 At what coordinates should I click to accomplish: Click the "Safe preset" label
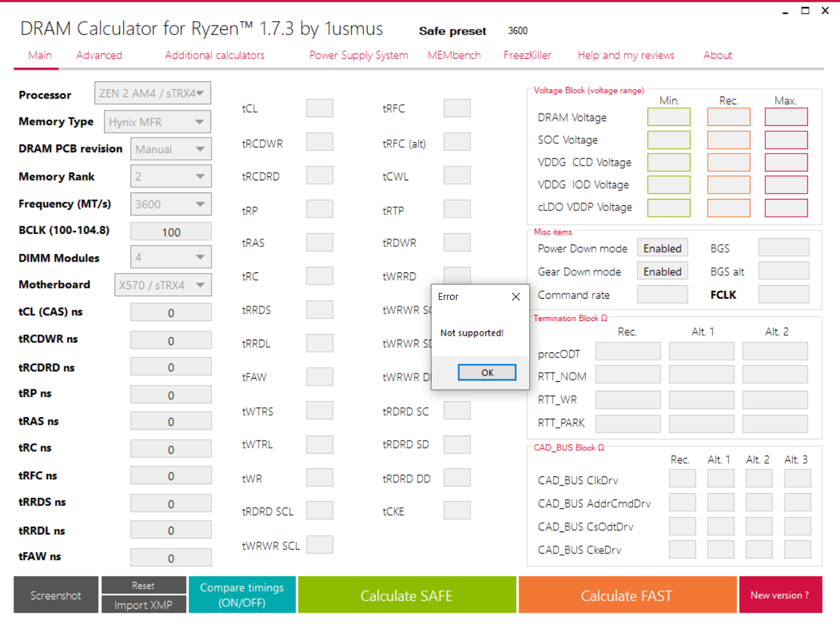click(453, 31)
